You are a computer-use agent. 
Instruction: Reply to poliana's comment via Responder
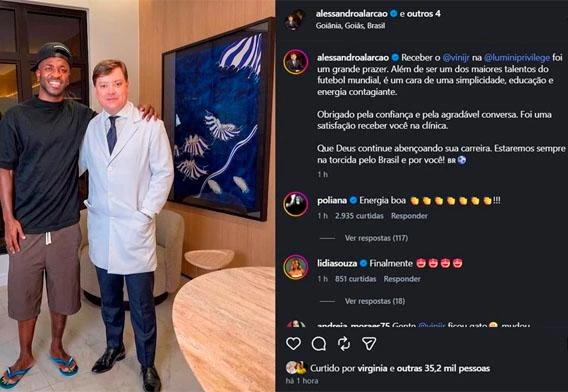click(x=409, y=216)
